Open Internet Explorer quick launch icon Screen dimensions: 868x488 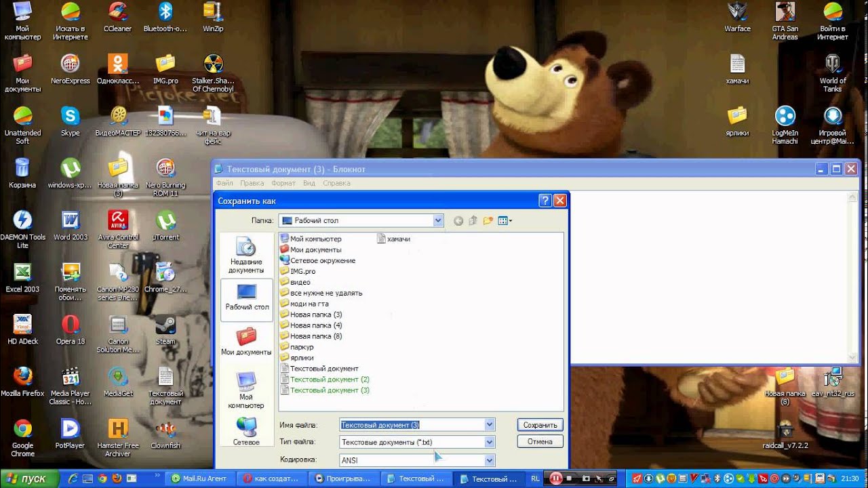[73, 479]
